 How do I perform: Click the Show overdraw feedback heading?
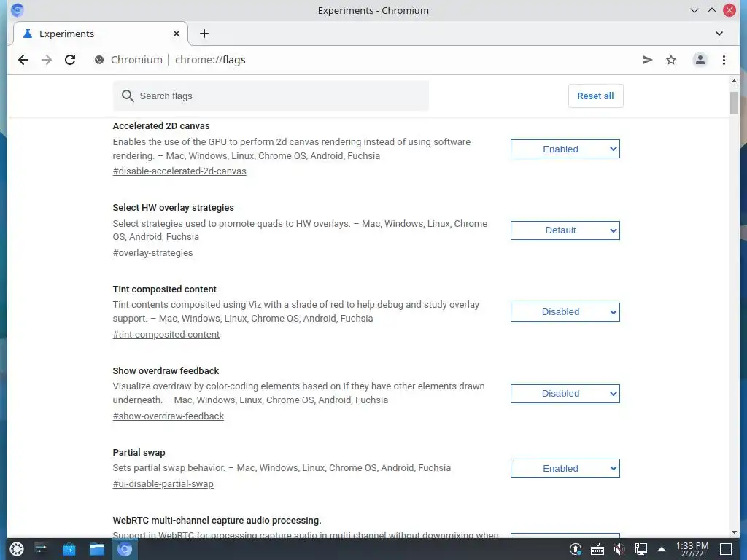click(x=166, y=371)
